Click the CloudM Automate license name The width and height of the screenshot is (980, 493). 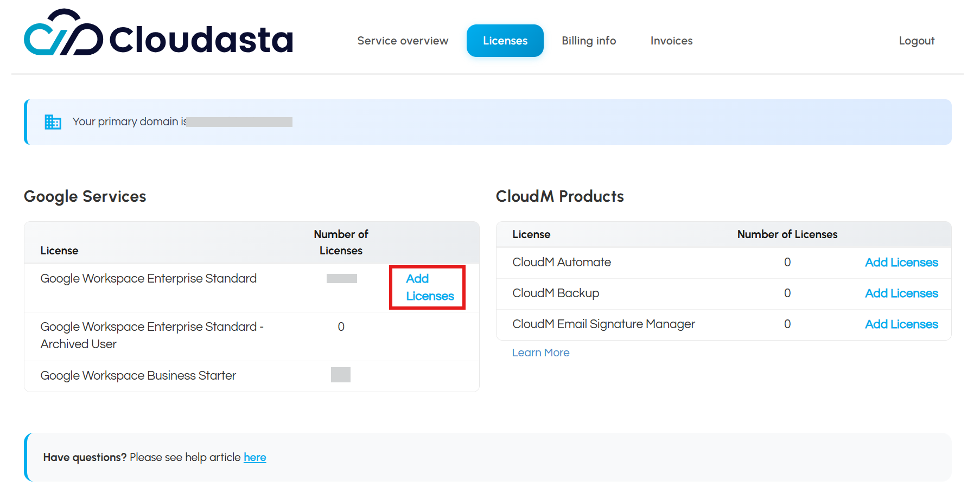pos(561,262)
